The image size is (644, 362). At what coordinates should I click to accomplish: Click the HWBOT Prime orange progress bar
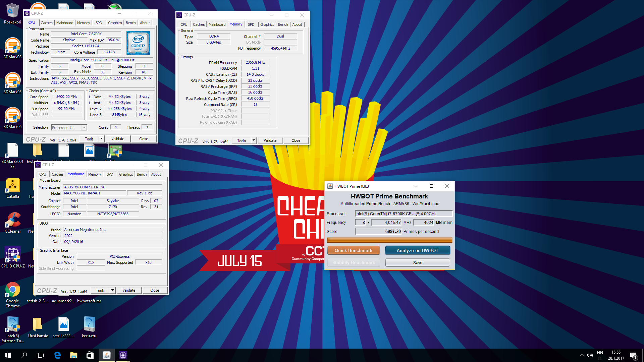389,240
